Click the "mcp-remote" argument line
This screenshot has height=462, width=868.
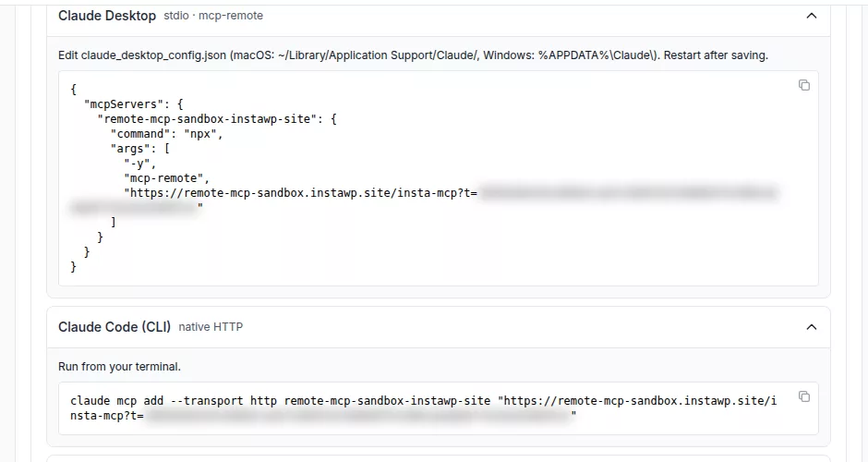(167, 177)
